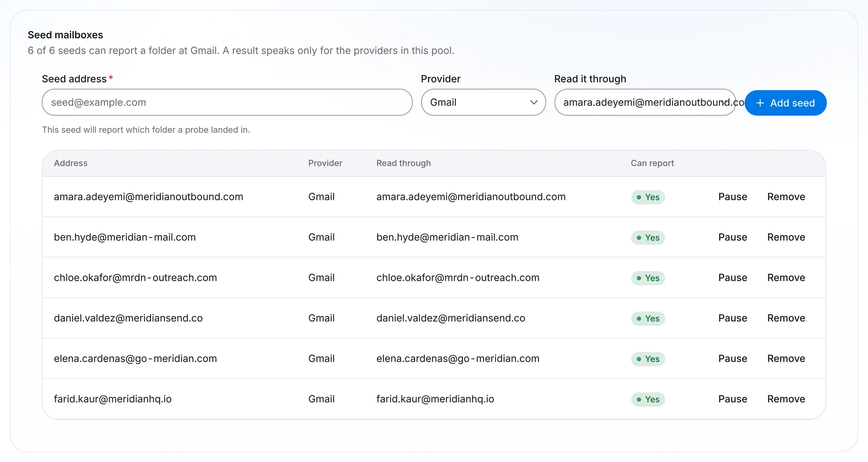Click Read through cell for farid.kaur row
The width and height of the screenshot is (868, 462).
pos(435,399)
